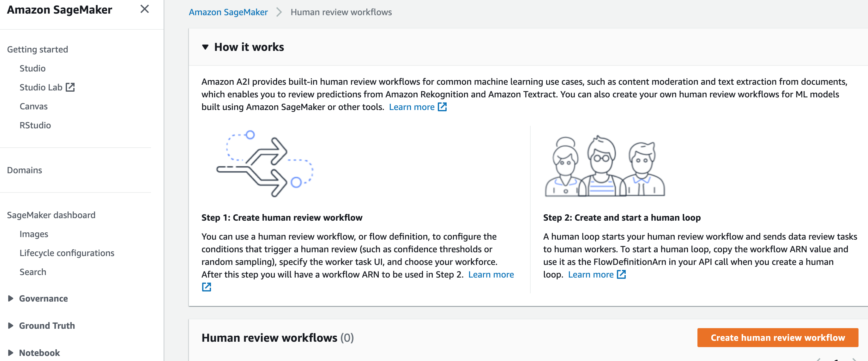868x361 pixels.
Task: Open Learn more link in Step 1
Action: pos(491,274)
